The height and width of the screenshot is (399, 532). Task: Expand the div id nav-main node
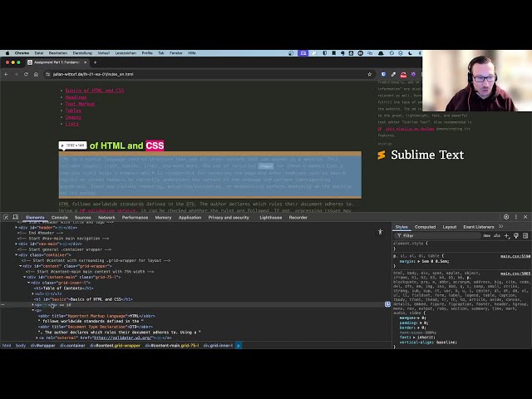click(x=17, y=244)
